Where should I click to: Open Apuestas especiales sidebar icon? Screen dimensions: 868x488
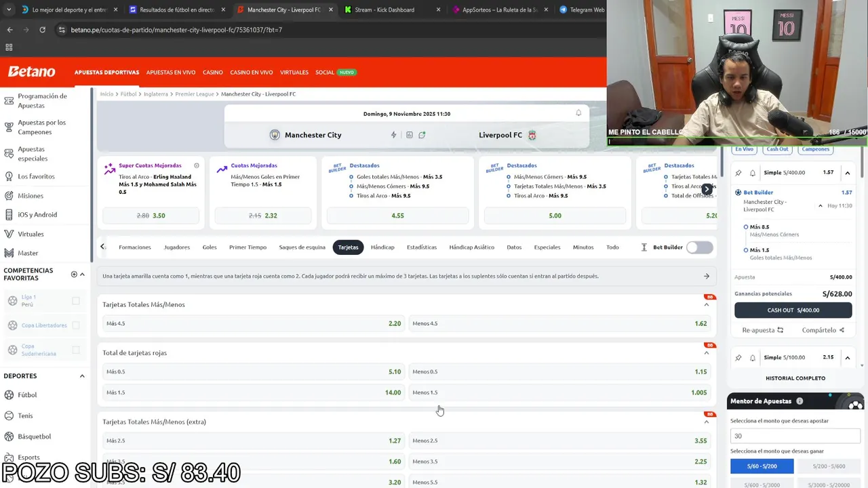coord(9,154)
